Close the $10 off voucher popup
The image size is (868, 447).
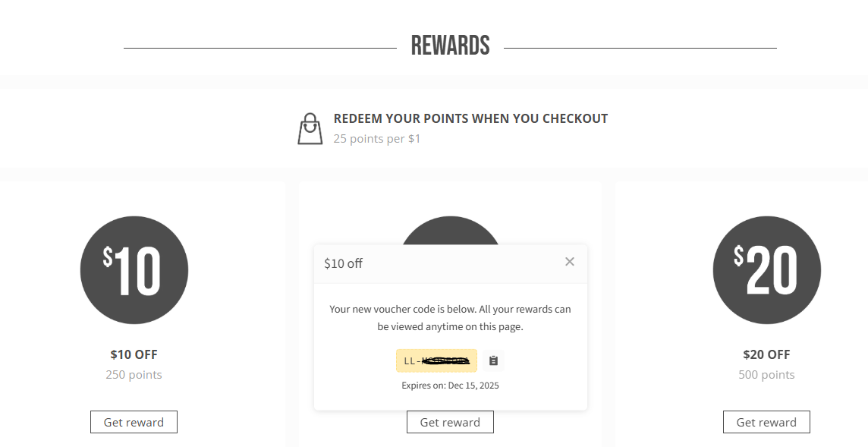[x=570, y=261]
